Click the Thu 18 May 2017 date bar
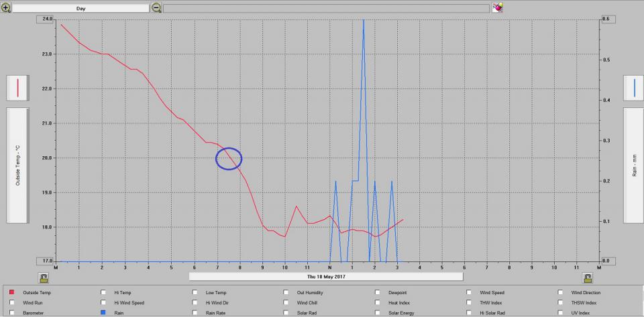This screenshot has height=317, width=644. pyautogui.click(x=325, y=276)
